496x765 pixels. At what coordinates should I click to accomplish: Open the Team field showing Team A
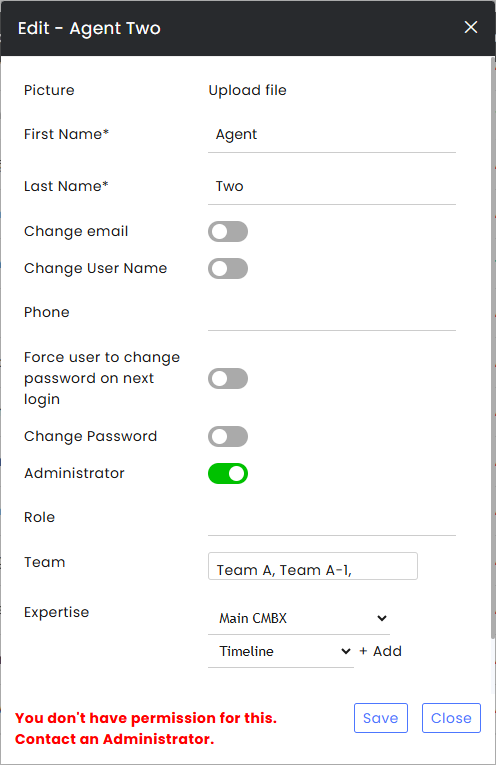(x=313, y=566)
